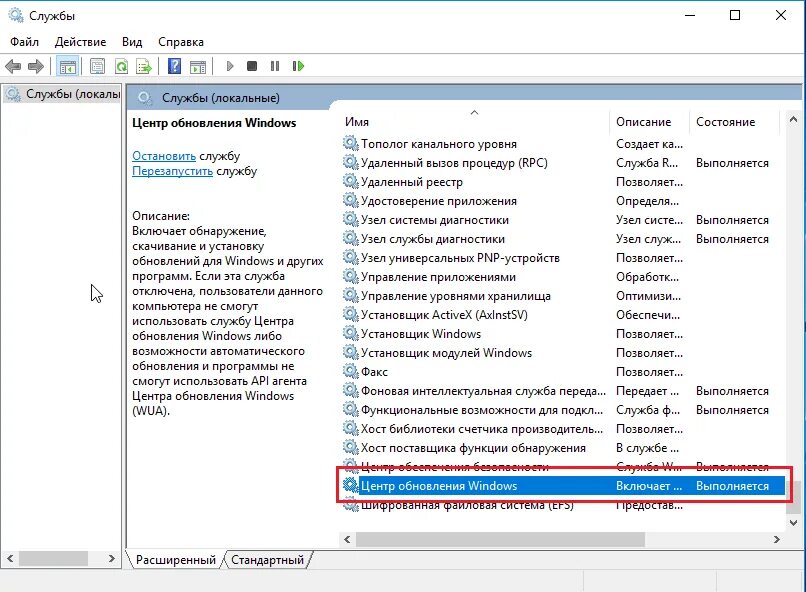Click the Export list toolbar icon
Screen dimensions: 806x592
(x=144, y=66)
